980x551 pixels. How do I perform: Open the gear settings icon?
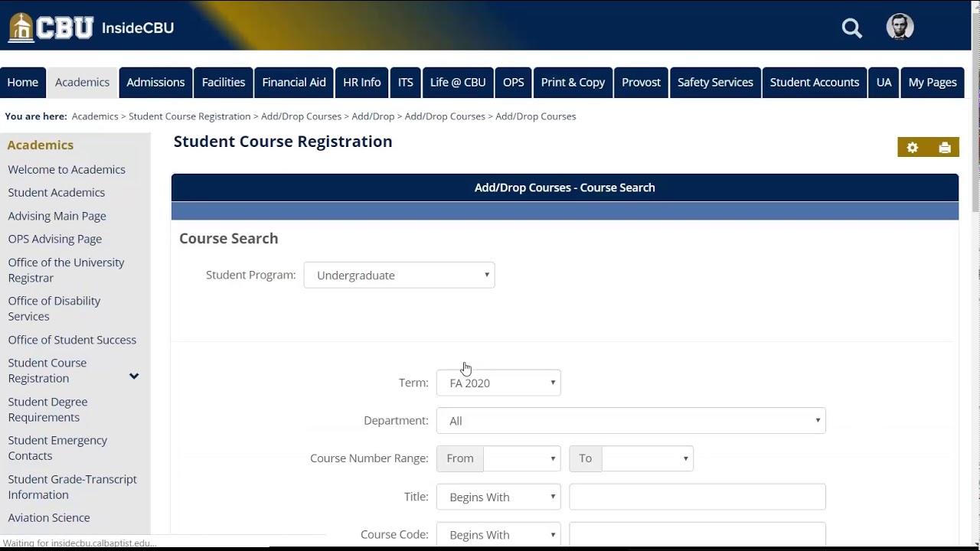912,148
